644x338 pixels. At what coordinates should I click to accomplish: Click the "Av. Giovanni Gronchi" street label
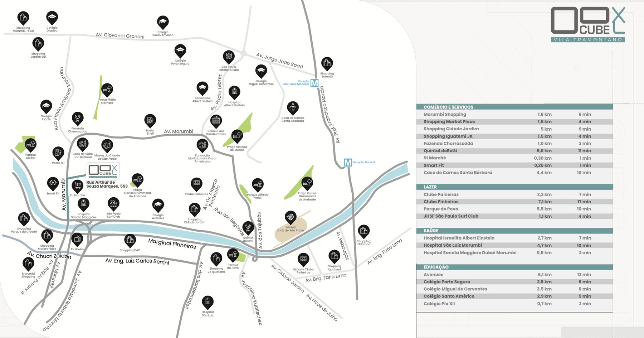(120, 35)
